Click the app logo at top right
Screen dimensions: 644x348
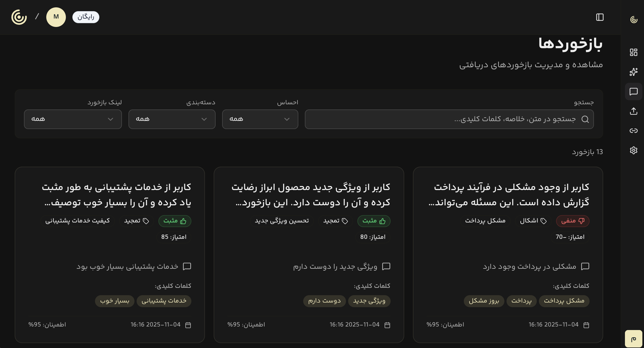(633, 19)
